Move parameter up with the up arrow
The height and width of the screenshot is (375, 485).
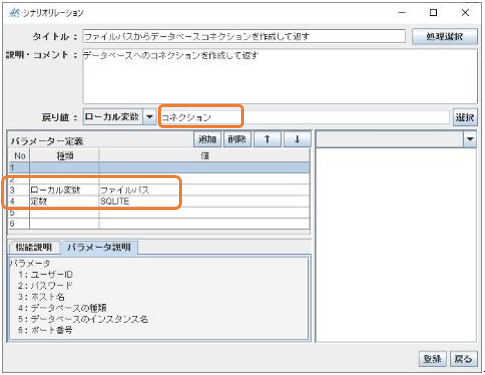coord(267,139)
